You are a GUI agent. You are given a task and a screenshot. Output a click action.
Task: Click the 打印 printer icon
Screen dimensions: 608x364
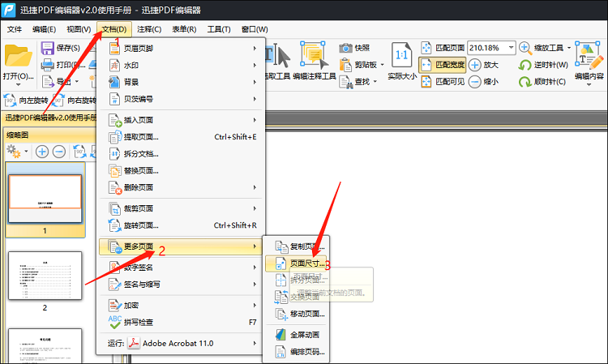coord(47,65)
